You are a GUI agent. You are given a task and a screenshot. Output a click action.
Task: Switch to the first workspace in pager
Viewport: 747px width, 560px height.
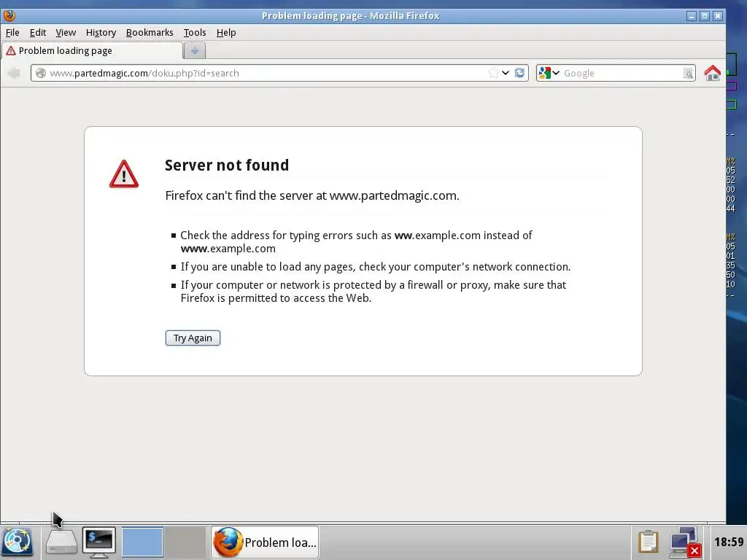142,542
